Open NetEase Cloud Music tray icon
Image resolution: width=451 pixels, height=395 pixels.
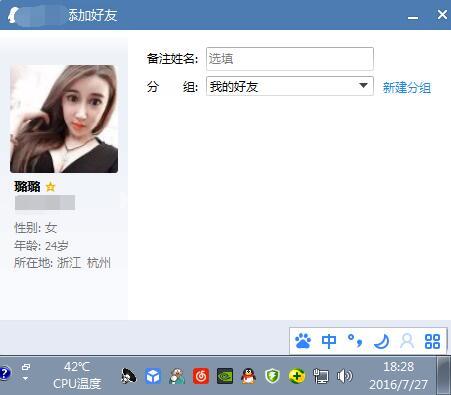click(201, 376)
